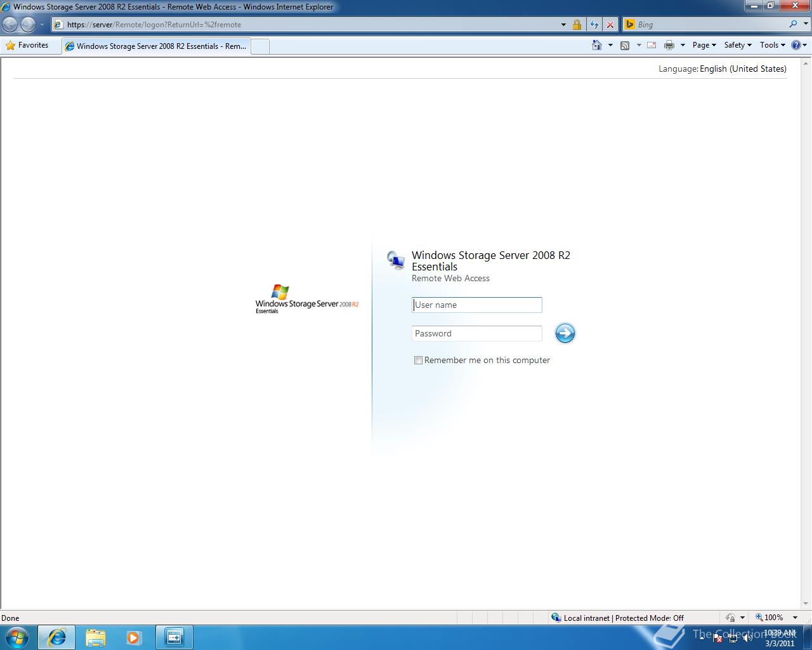Open the recent pages dropdown arrow

pyautogui.click(x=43, y=25)
